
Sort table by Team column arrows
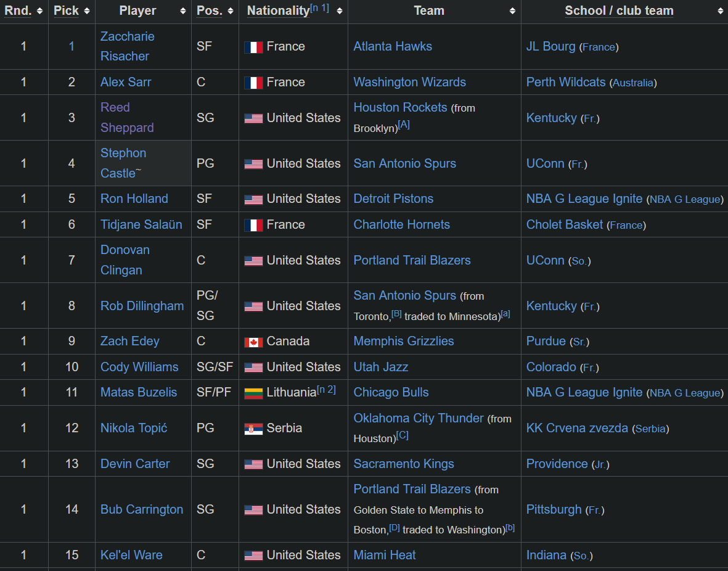(513, 10)
